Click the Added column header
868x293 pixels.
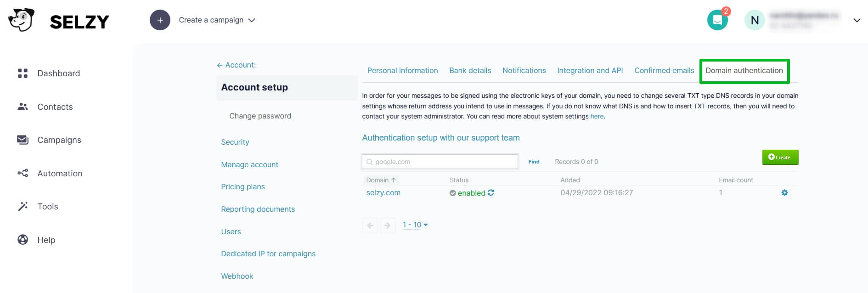[570, 180]
